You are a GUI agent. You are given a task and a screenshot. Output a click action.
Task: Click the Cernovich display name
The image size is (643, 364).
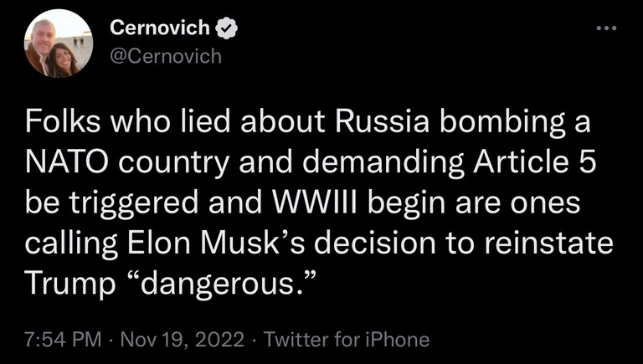[160, 29]
